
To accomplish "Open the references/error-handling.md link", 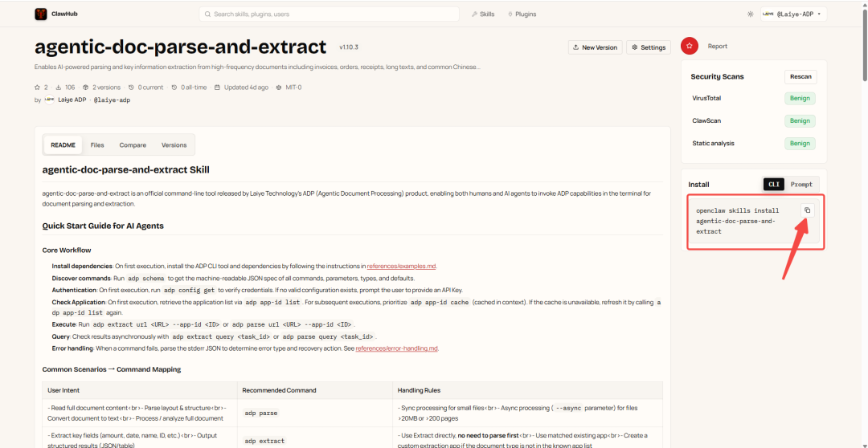I will click(397, 348).
